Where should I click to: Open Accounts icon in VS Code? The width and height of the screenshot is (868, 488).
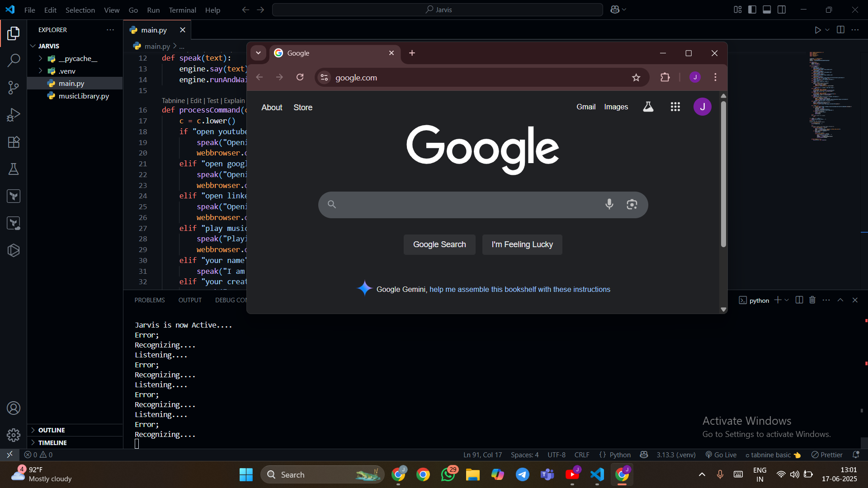(x=14, y=408)
